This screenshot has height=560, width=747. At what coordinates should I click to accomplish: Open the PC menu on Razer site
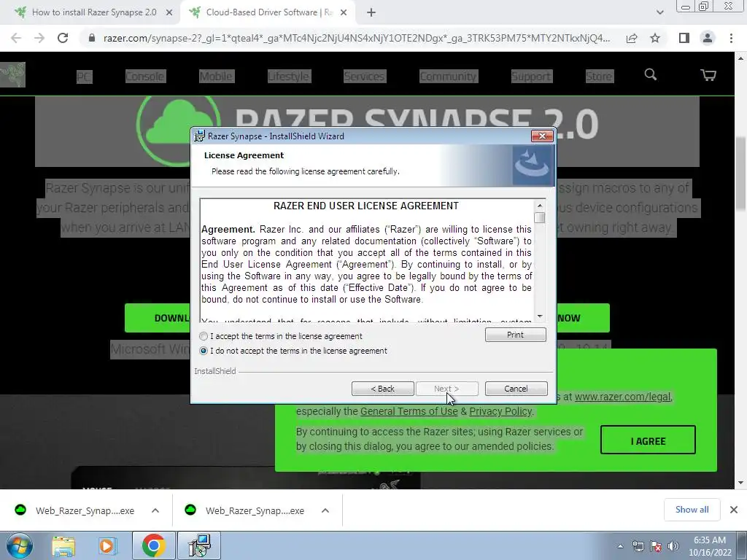coord(84,76)
